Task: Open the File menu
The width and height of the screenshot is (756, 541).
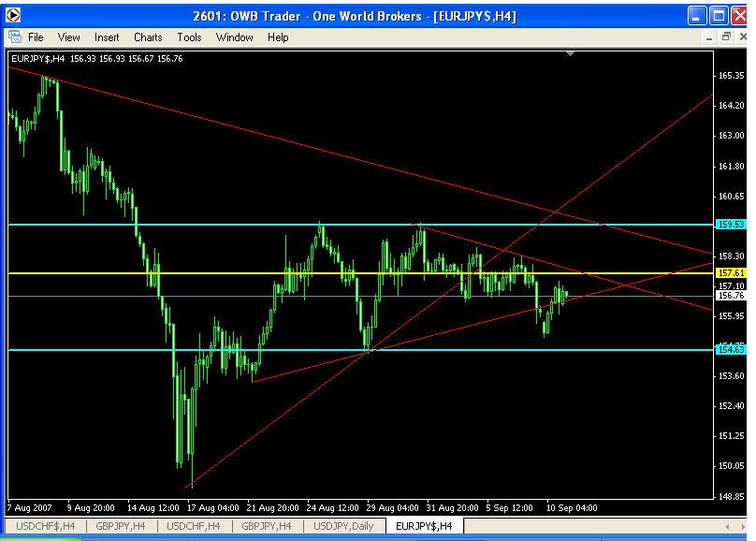Action: tap(36, 37)
